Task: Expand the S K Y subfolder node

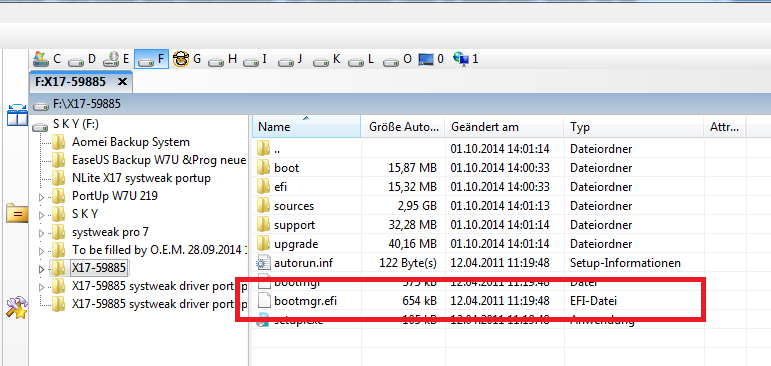Action: [41, 215]
